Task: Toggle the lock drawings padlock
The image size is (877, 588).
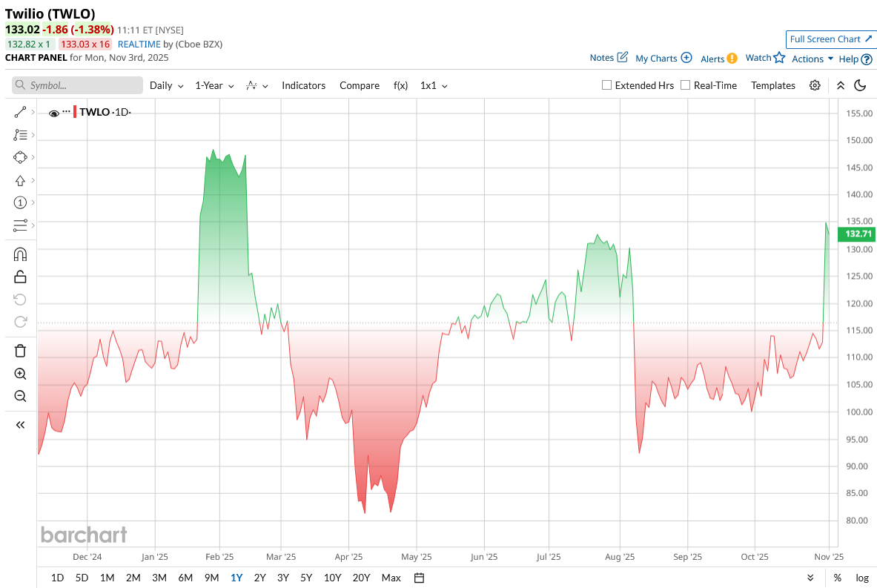Action: (x=20, y=277)
